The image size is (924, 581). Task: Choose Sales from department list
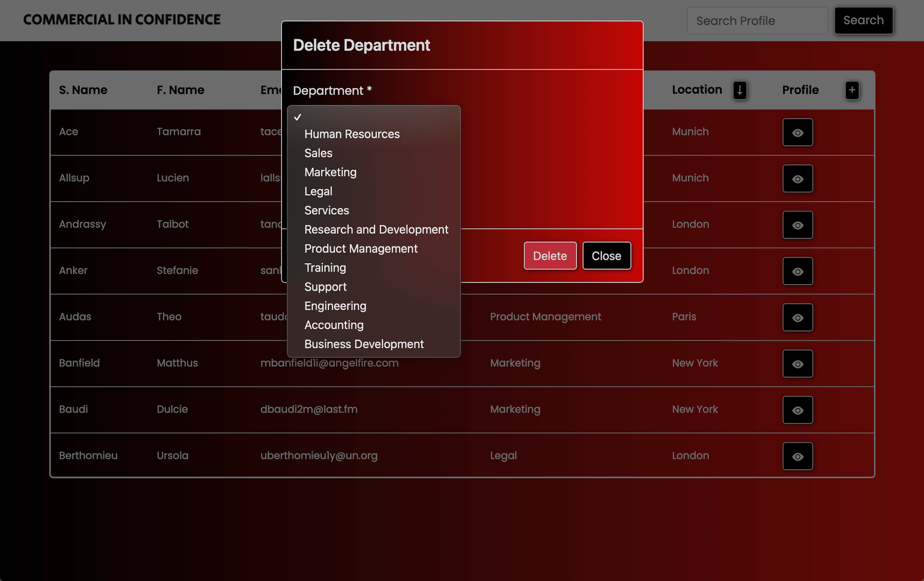pos(374,153)
